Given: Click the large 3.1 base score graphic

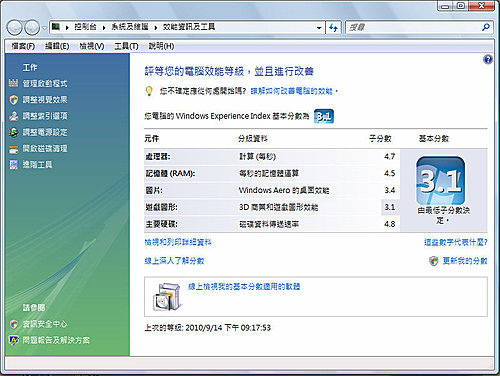Looking at the screenshot, I should point(440,181).
